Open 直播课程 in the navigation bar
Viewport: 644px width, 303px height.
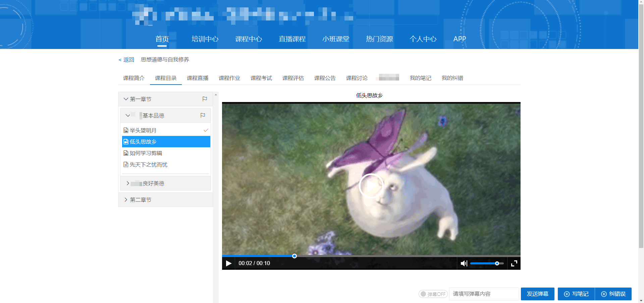pyautogui.click(x=292, y=39)
